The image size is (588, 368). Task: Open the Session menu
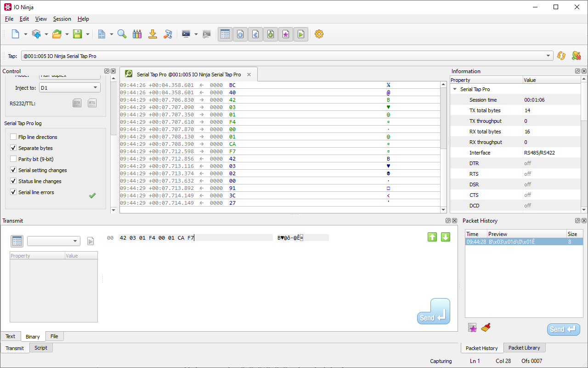pos(62,19)
